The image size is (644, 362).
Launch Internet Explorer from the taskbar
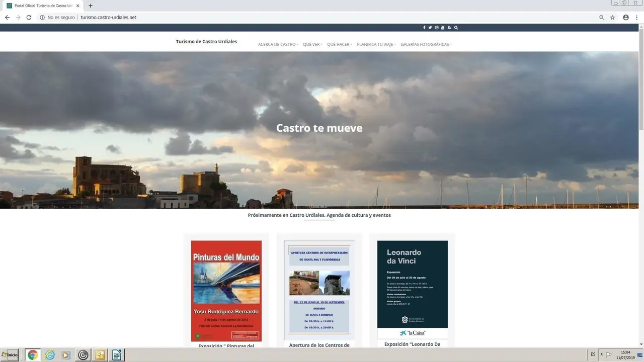[x=50, y=355]
